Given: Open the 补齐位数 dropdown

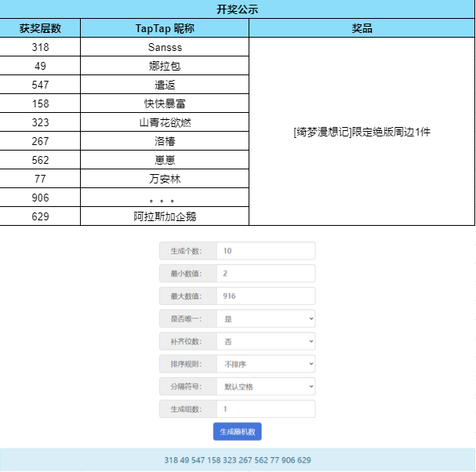Looking at the screenshot, I should tap(266, 341).
